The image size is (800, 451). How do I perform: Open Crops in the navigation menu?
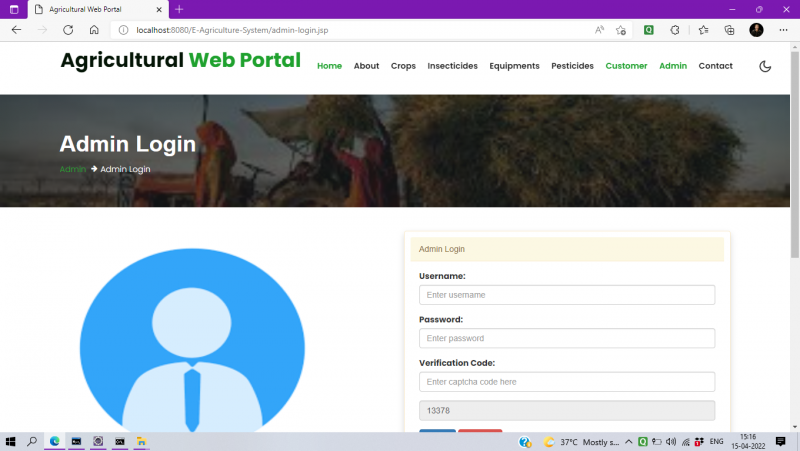pyautogui.click(x=403, y=66)
